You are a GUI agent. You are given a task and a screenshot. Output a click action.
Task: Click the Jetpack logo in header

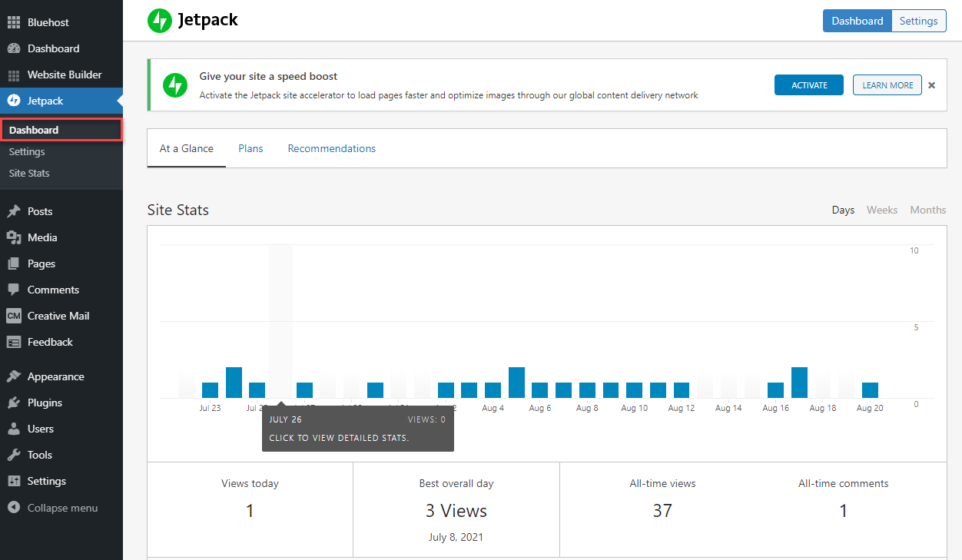coord(193,21)
